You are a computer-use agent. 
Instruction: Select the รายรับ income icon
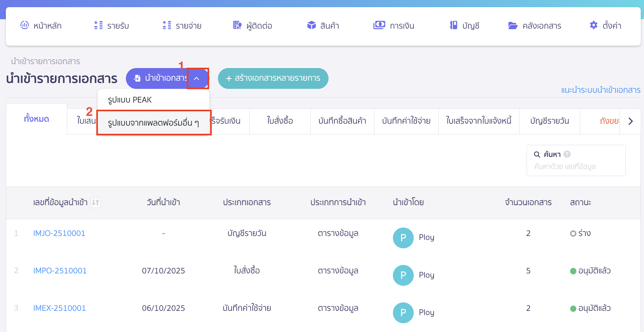(98, 25)
